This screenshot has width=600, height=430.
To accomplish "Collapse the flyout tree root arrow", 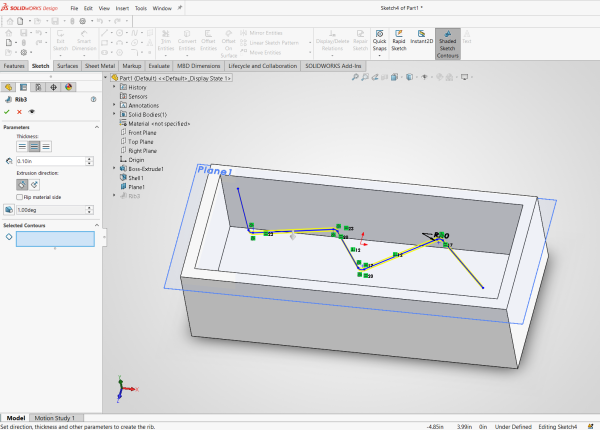I will pos(106,78).
